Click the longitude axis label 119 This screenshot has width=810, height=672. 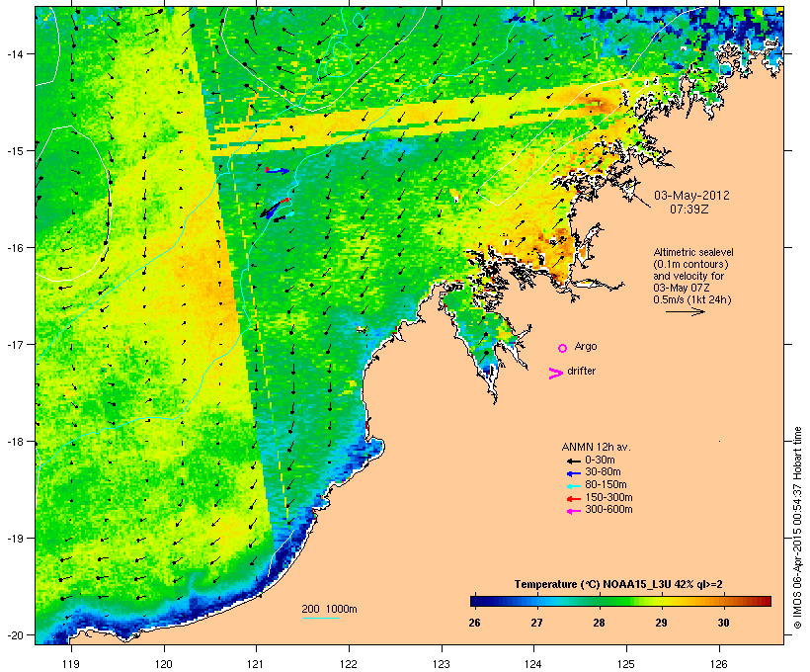pyautogui.click(x=71, y=664)
